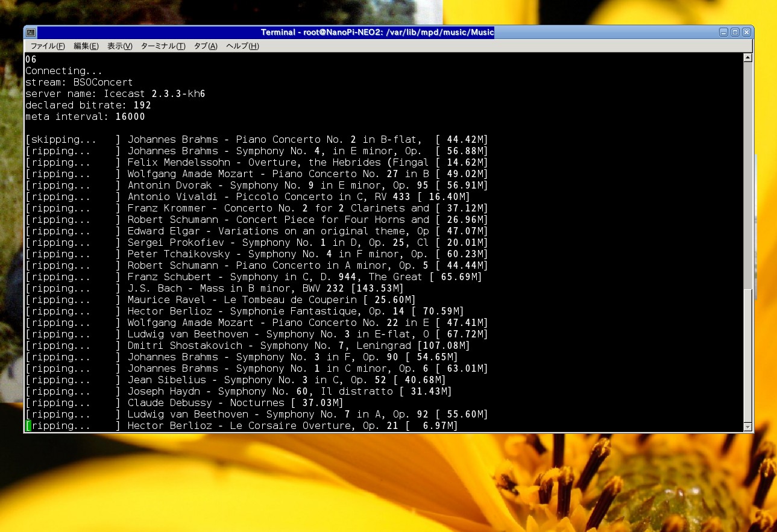Screen dimensions: 777x532
Task: Maximize the Terminal window
Action: tap(735, 33)
